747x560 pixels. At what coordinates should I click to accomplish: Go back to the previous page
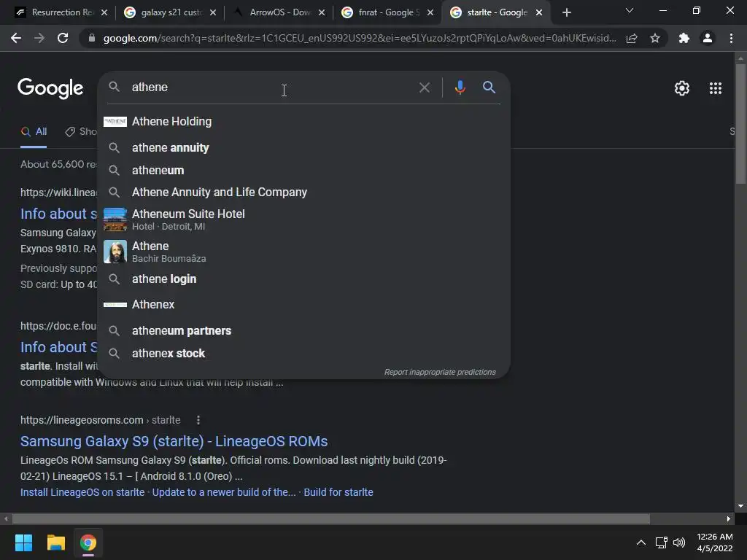(16, 38)
